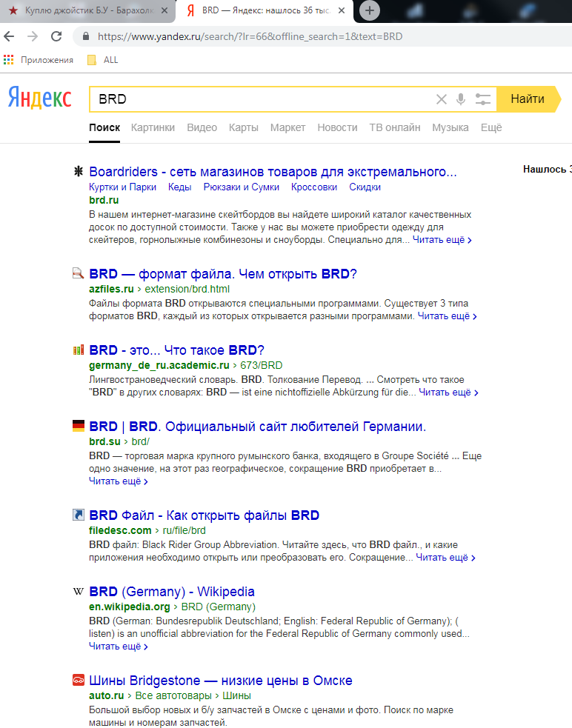Expand Читать ещё in brd.su snippet
572x728 pixels.
(x=118, y=481)
